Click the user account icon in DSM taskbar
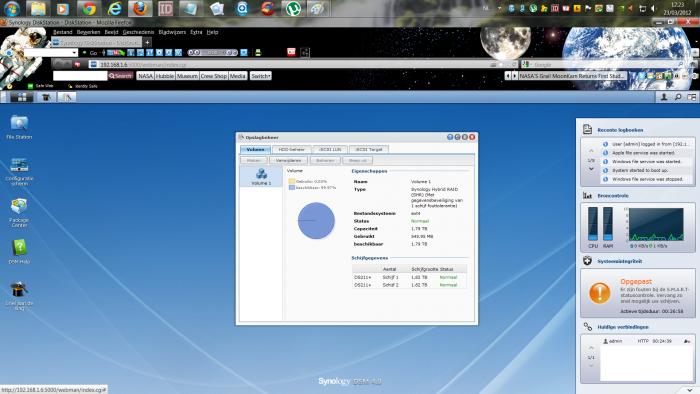The width and height of the screenshot is (700, 394). pos(664,97)
